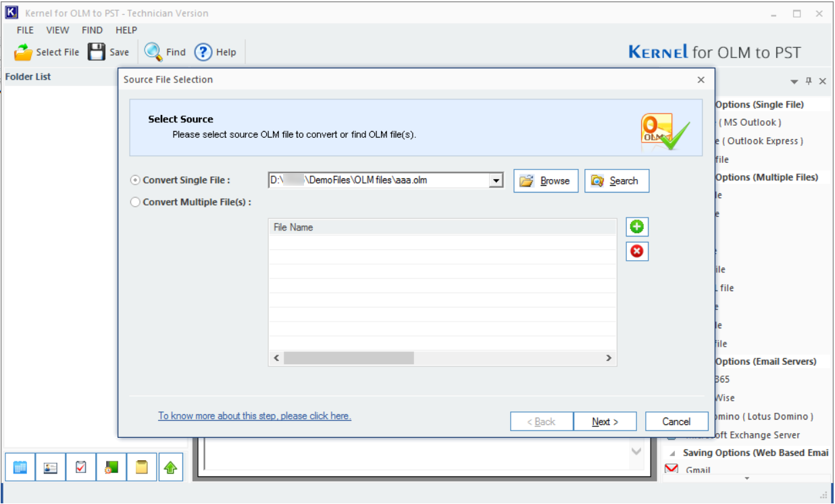Click the Gmail envelope icon

672,469
